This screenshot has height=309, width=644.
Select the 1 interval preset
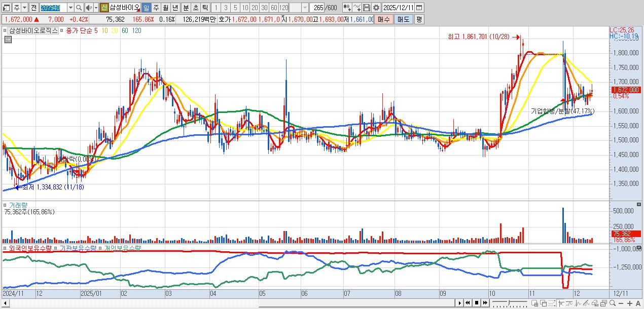[x=216, y=8]
